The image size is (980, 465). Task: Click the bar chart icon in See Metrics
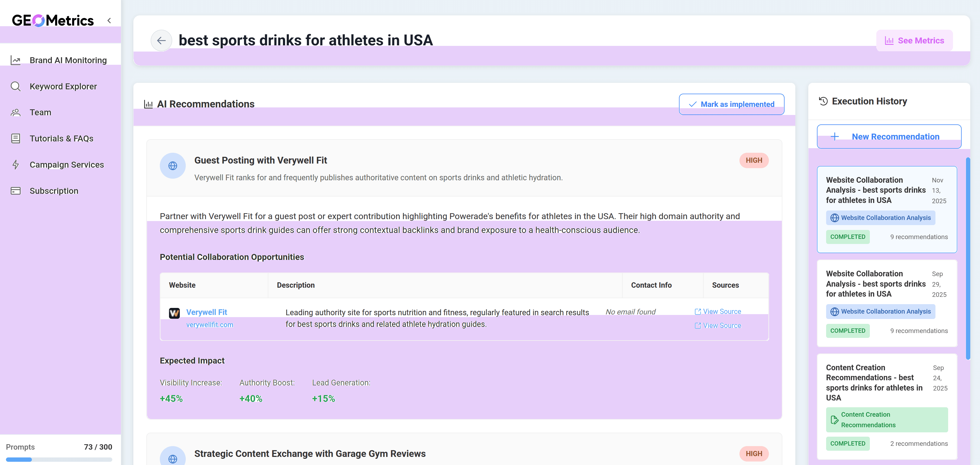click(889, 41)
